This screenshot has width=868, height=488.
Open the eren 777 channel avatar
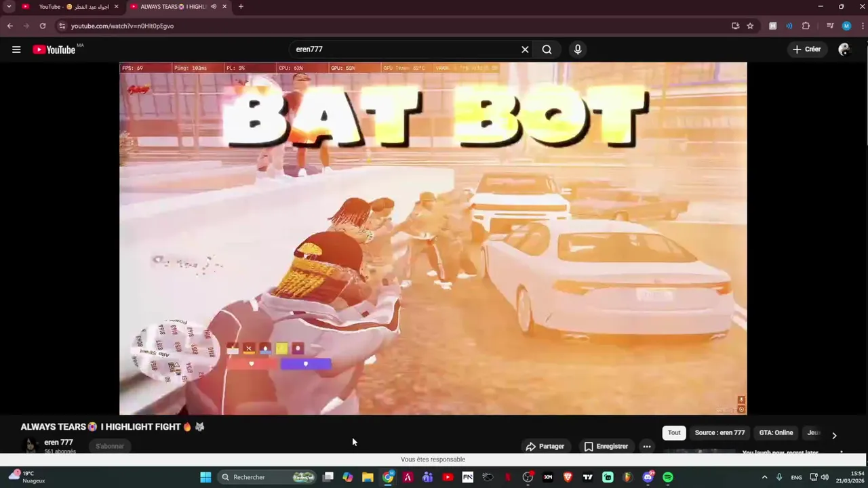30,445
